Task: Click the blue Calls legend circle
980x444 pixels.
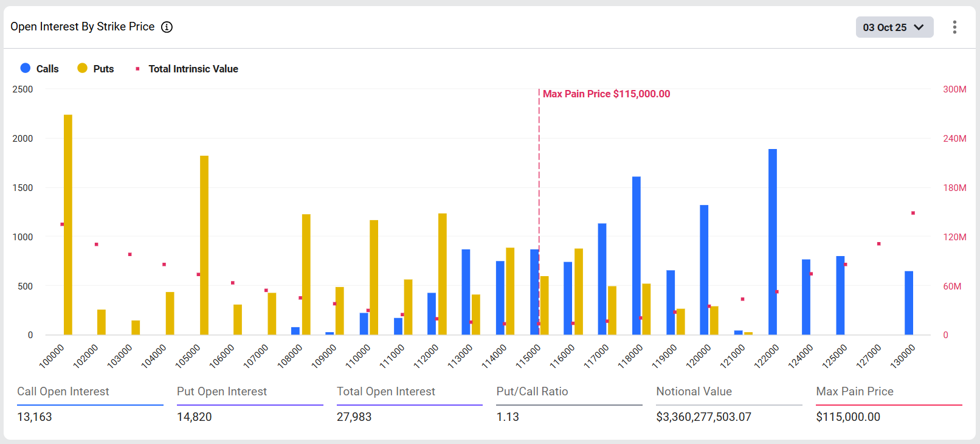Action: tap(26, 68)
